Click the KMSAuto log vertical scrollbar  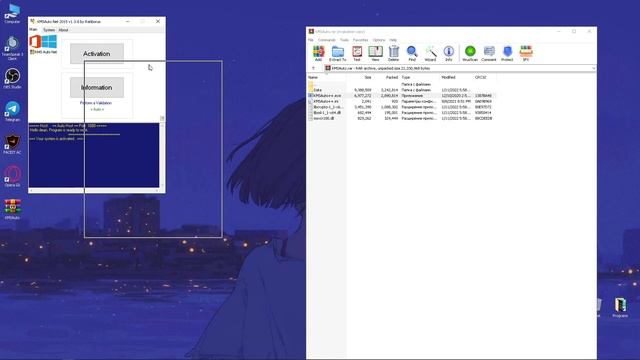point(162,155)
